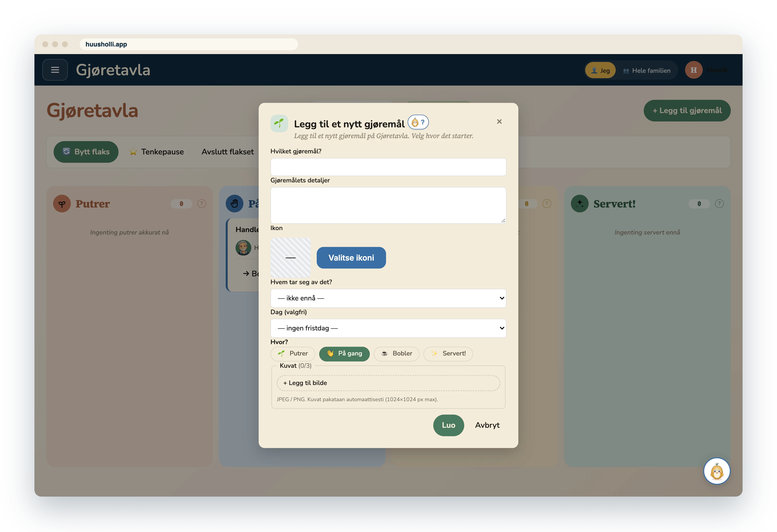Open help for the Servert! column

[719, 204]
